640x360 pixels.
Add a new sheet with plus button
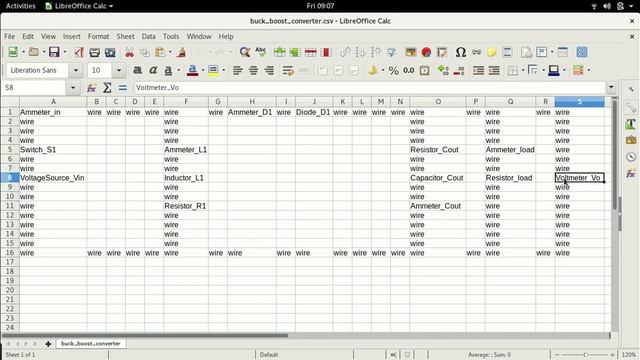click(x=48, y=344)
